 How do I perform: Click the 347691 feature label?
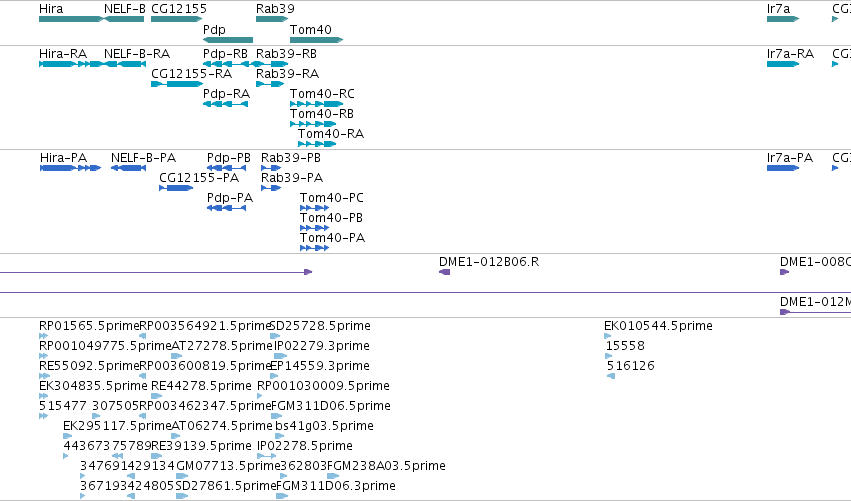104,467
